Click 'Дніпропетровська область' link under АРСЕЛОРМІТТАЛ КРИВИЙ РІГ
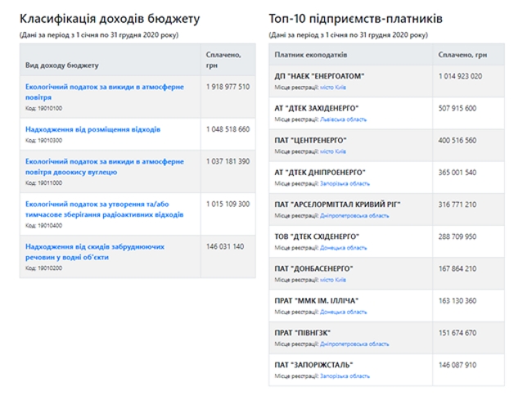 point(354,216)
